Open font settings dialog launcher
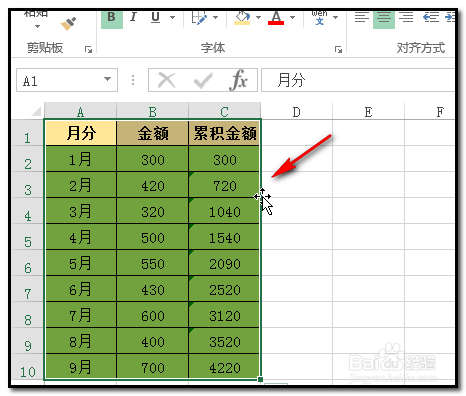Viewport: 466px width, 396px height. click(x=338, y=50)
